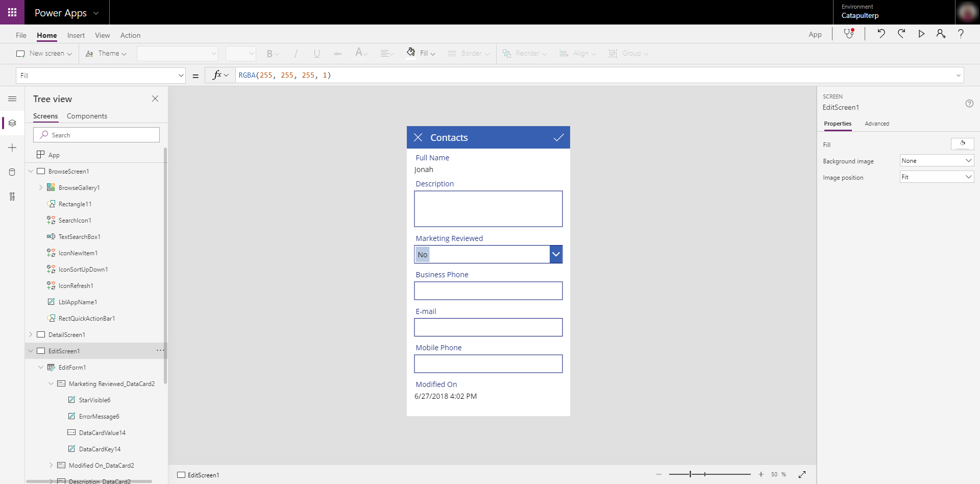The image size is (980, 484).
Task: Open the property selector Fill dropdown
Action: 101,76
